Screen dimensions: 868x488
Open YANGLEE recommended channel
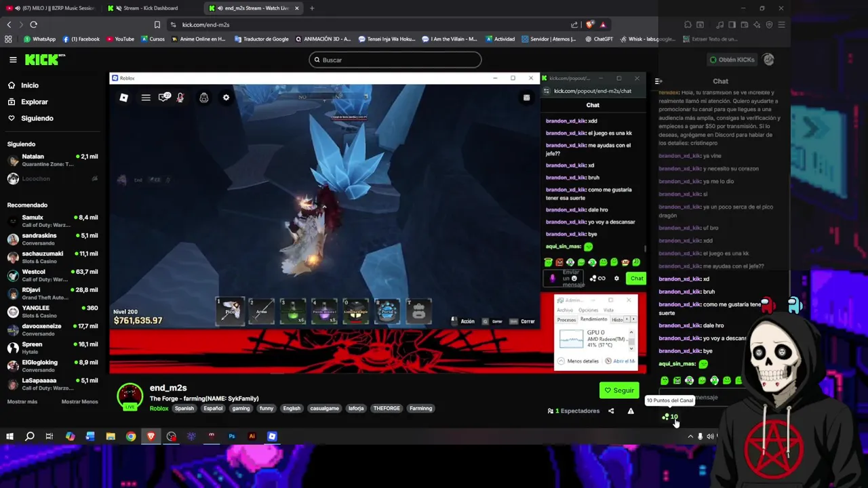53,311
